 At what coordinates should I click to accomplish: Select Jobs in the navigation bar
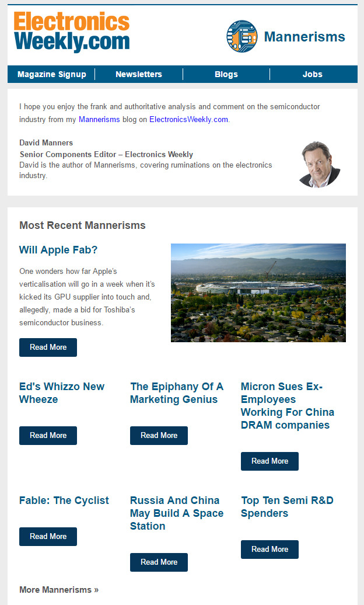click(x=312, y=74)
